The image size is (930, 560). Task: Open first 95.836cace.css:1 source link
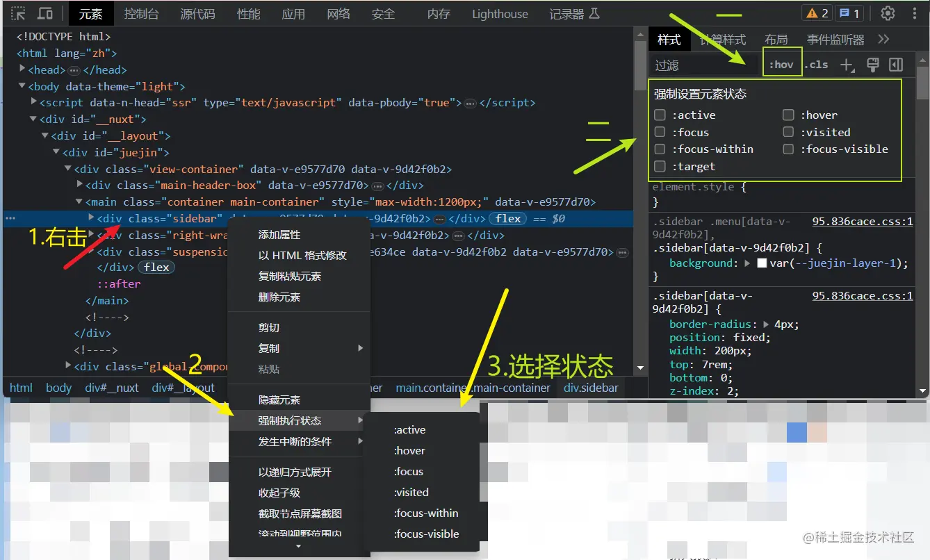862,222
